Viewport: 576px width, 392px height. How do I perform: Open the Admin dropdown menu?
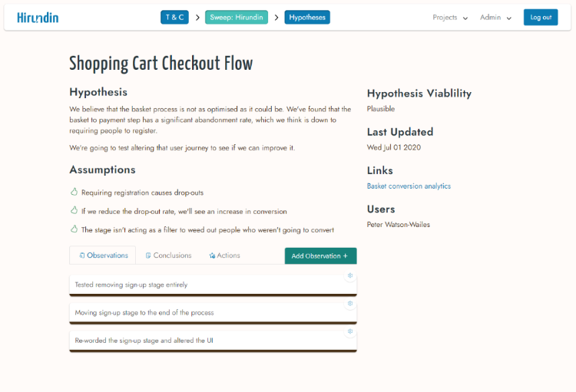[x=495, y=17]
